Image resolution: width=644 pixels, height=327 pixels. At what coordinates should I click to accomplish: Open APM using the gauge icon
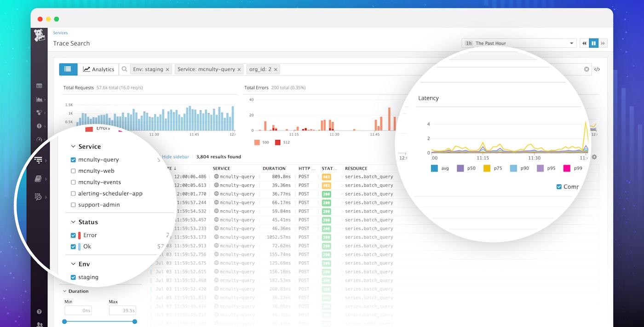click(x=40, y=139)
